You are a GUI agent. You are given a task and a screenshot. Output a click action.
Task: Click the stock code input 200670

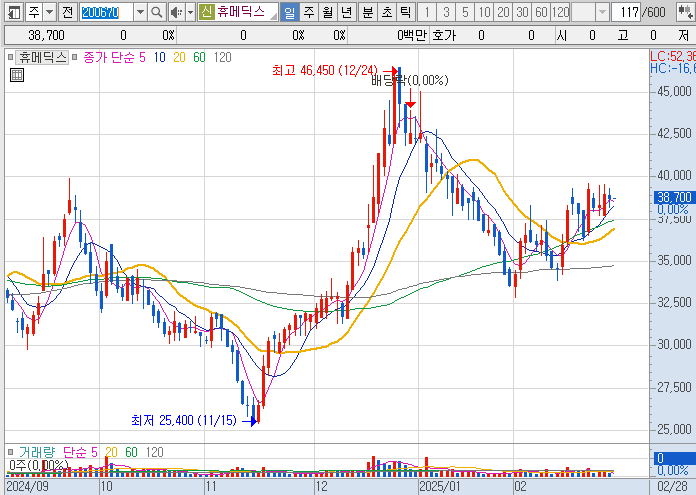point(107,12)
